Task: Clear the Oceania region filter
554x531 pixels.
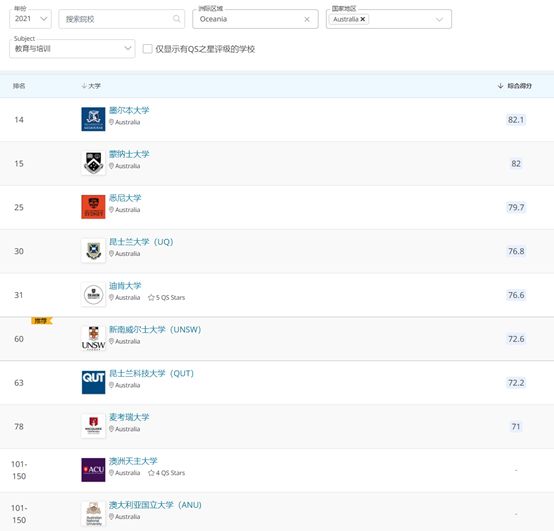Action: pyautogui.click(x=307, y=19)
